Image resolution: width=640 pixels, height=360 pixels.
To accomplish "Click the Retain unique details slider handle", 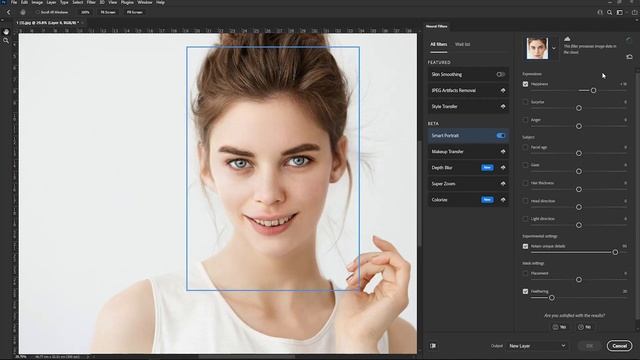I will [615, 252].
